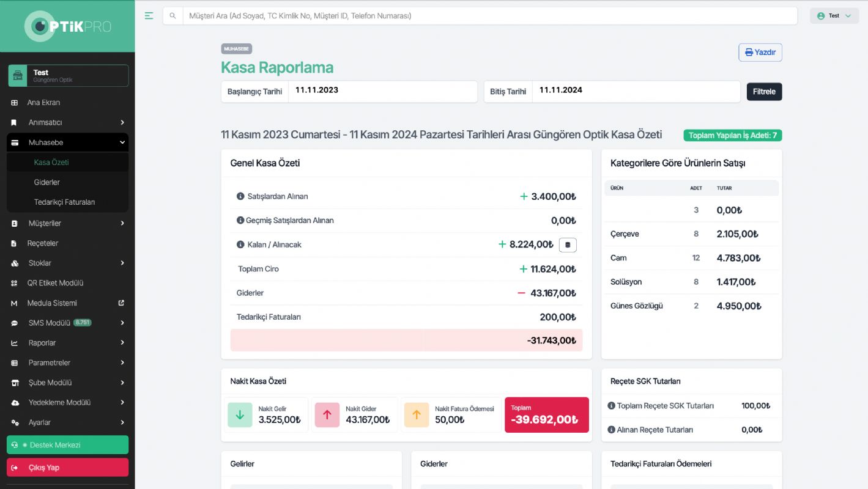Image resolution: width=868 pixels, height=489 pixels.
Task: Click the -31.743,00₺ total row
Action: [x=406, y=340]
